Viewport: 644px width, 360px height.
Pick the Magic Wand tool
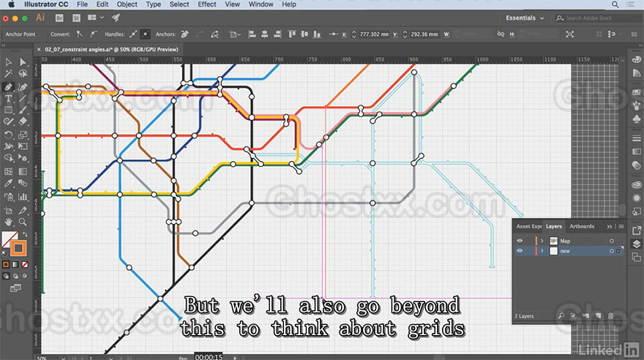pyautogui.click(x=8, y=74)
